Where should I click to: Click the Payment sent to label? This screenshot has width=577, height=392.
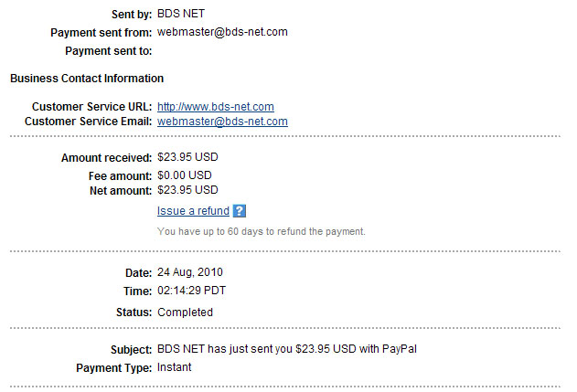pyautogui.click(x=108, y=50)
